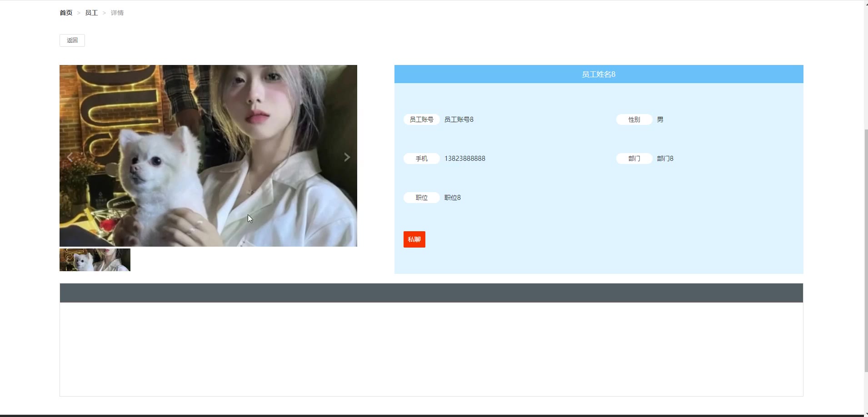Start chat with the 私聊 button
This screenshot has width=868, height=417.
(414, 239)
